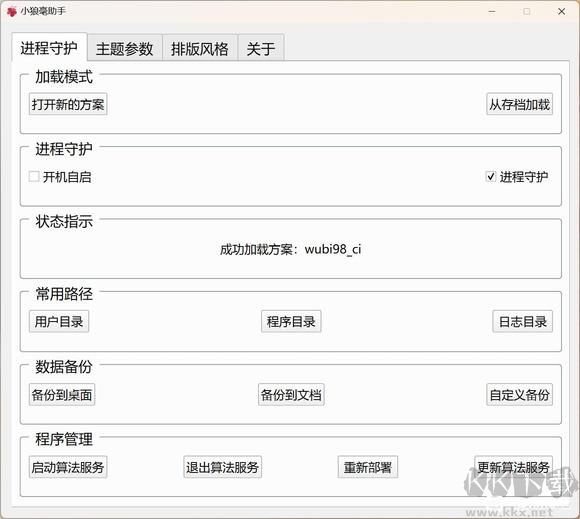Select the 关于 tab
The height and width of the screenshot is (519, 580).
(261, 48)
